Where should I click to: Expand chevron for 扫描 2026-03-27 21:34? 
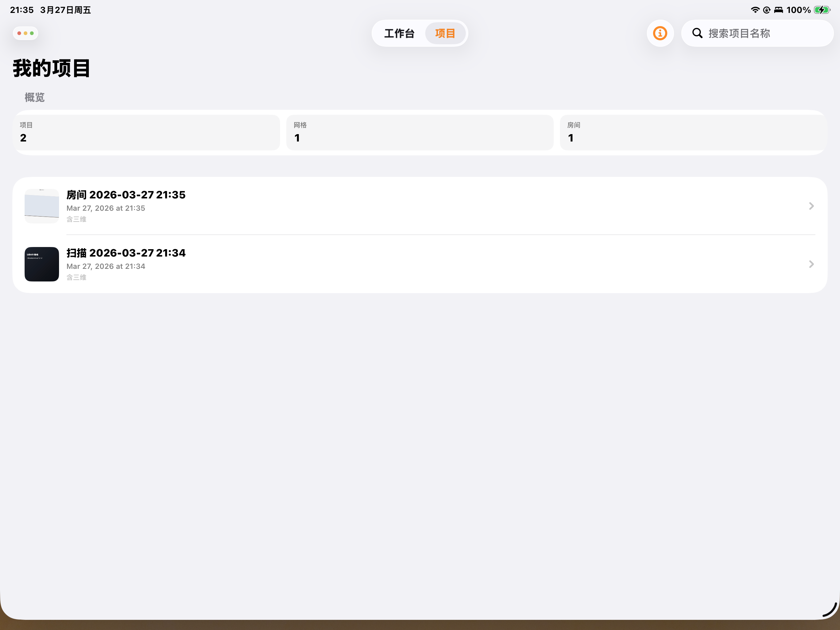(x=811, y=264)
